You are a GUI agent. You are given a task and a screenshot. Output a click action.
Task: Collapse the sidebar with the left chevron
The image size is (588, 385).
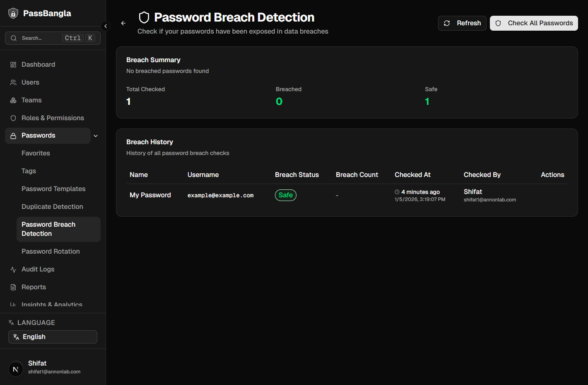(106, 26)
